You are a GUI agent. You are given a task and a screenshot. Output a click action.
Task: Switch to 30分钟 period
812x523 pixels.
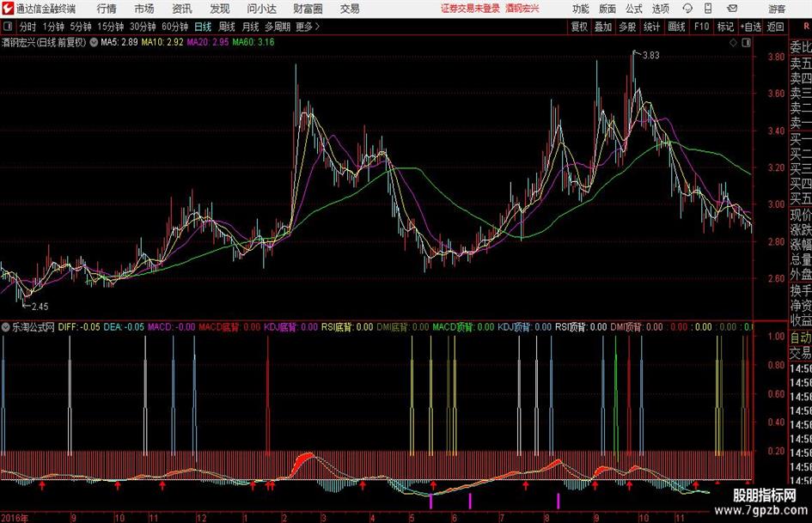tap(143, 27)
